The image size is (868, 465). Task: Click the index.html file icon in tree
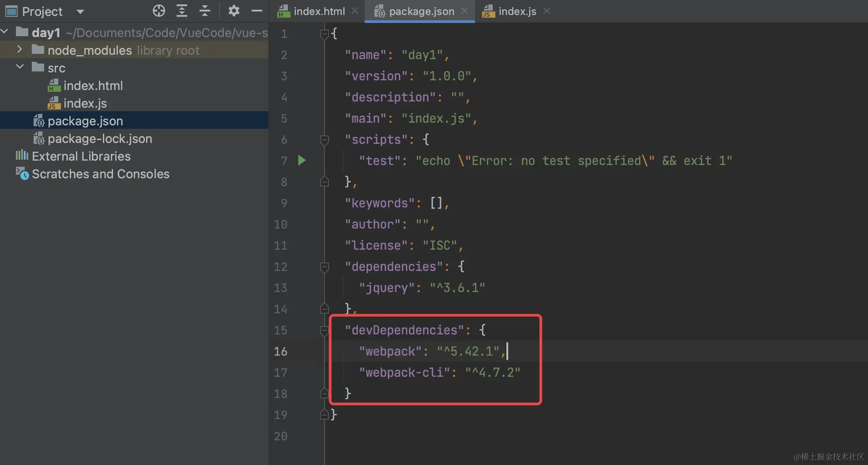coord(54,86)
